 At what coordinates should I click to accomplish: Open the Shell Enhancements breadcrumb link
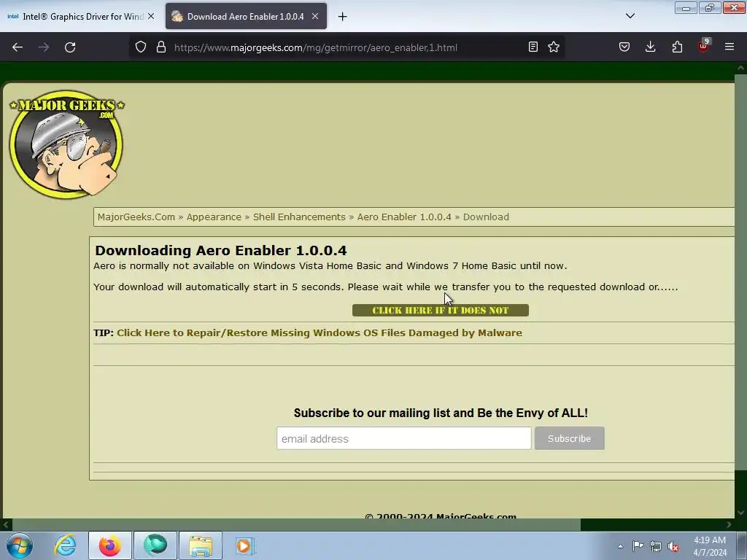coord(299,217)
